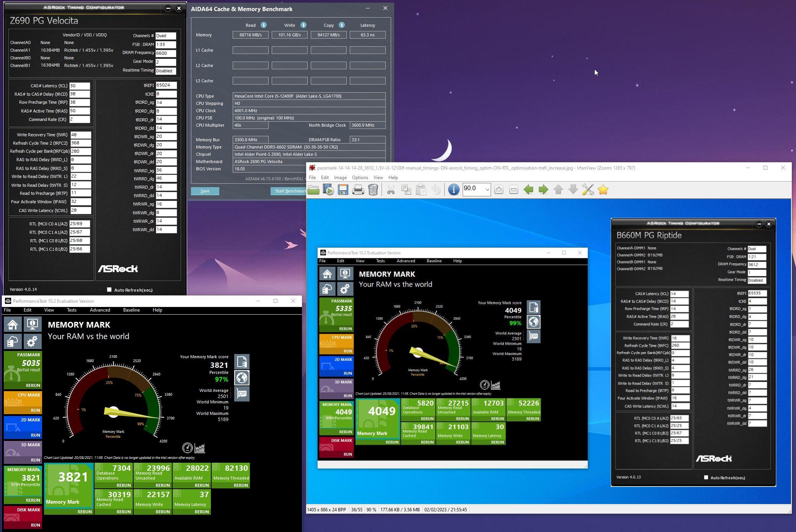Image resolution: width=796 pixels, height=532 pixels.
Task: Zoom out using IrfanView's minus magnifier
Action: pyautogui.click(x=514, y=189)
